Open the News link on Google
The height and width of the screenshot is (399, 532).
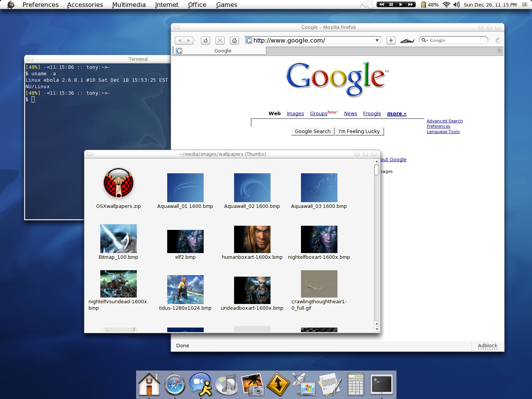(350, 113)
